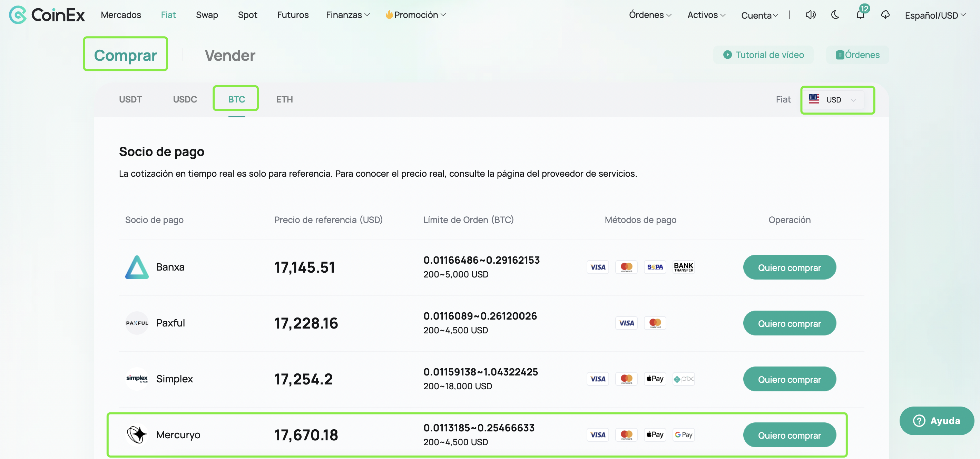
Task: Select the BTC tab
Action: click(x=237, y=99)
